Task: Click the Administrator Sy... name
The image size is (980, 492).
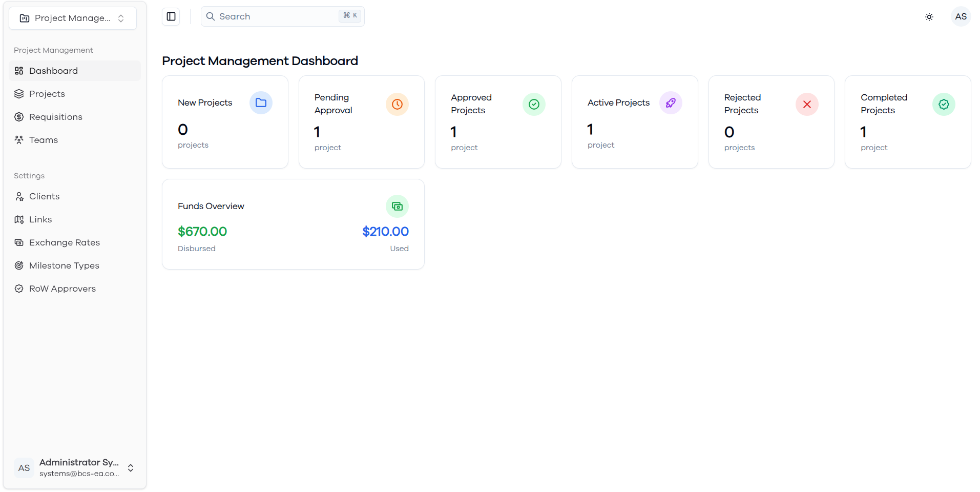Action: (x=79, y=462)
